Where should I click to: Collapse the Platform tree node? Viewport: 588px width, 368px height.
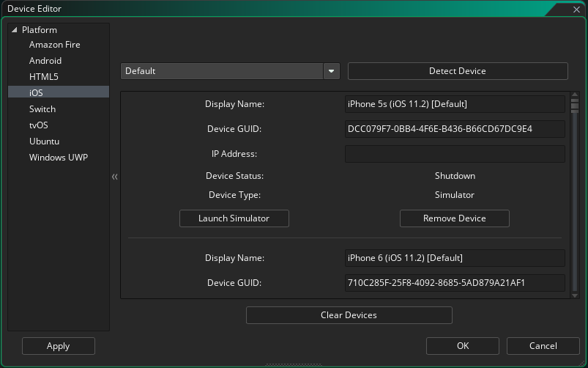[x=14, y=30]
